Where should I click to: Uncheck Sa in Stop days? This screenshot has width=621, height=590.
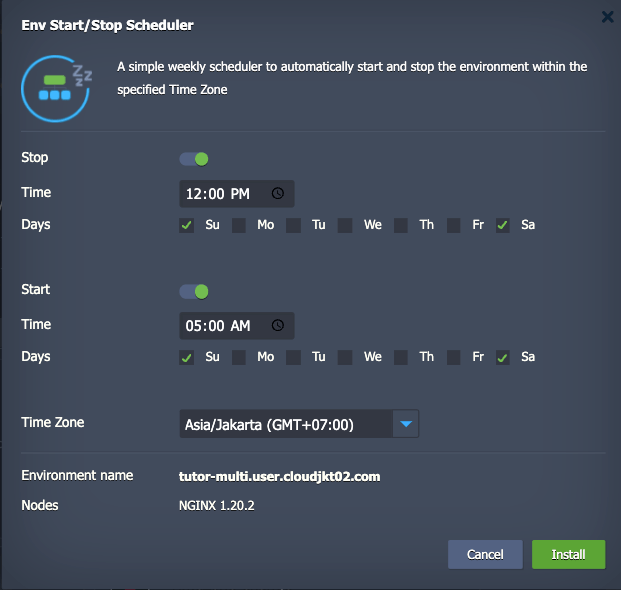503,225
